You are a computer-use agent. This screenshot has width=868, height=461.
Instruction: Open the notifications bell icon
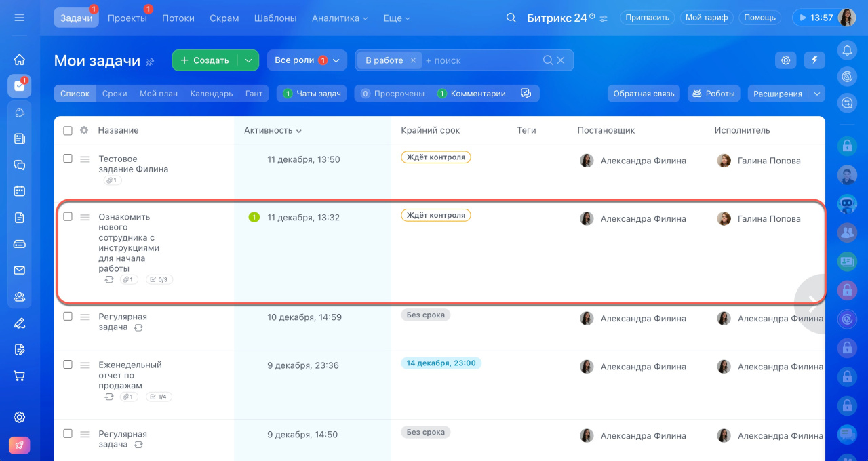(846, 49)
